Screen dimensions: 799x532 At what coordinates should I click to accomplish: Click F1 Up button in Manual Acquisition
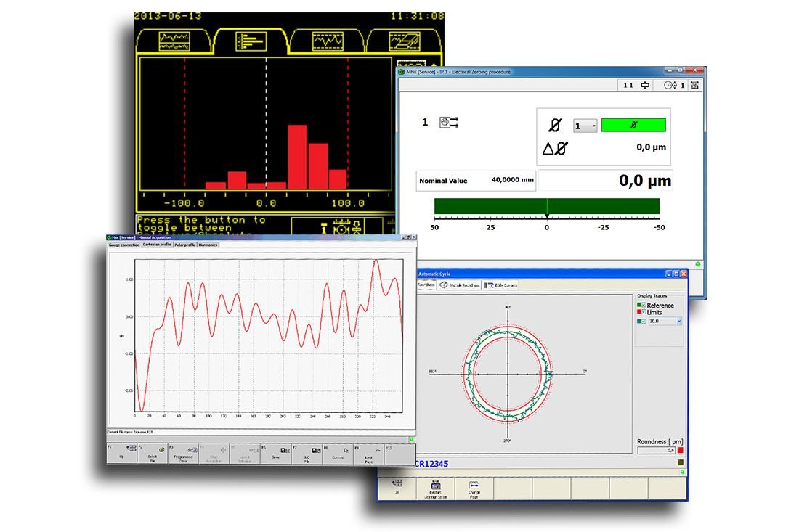click(x=122, y=453)
